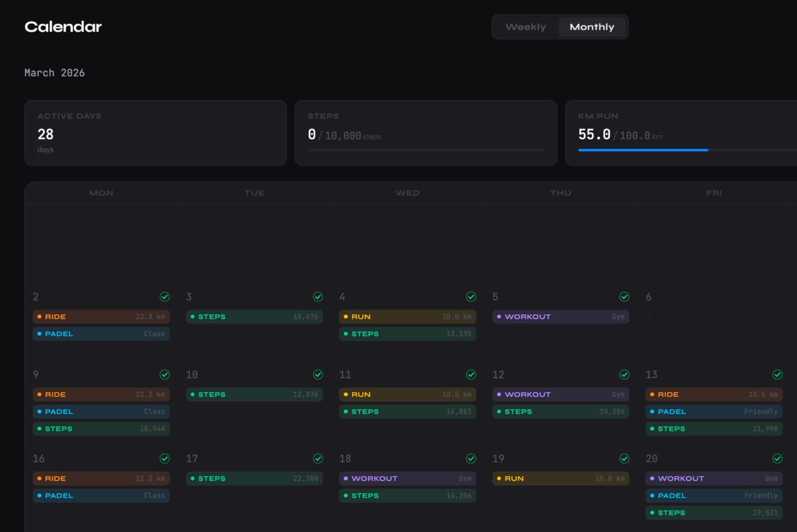This screenshot has width=797, height=532.
Task: Click the orange dot on March 9's RIDE entry
Action: pos(39,394)
